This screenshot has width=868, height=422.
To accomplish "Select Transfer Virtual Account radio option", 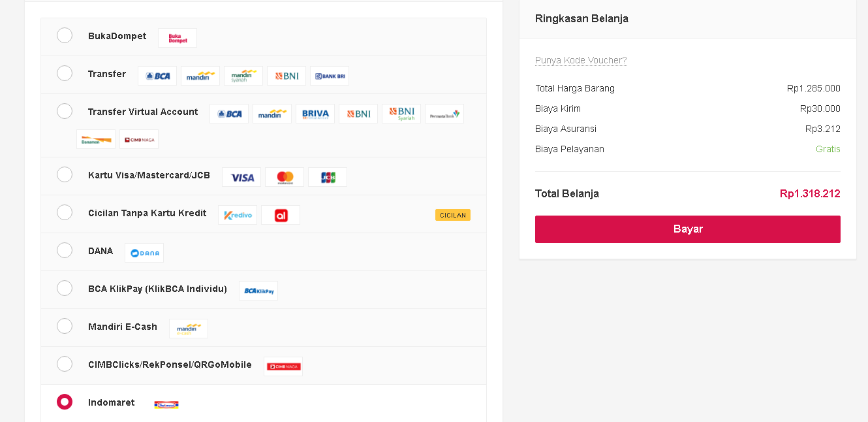I will pos(65,111).
